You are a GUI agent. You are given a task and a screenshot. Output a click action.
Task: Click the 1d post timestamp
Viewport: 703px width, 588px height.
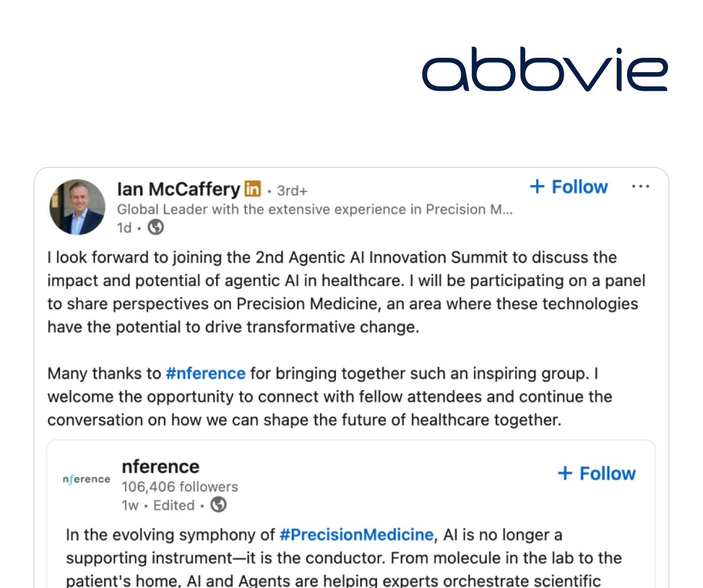[x=125, y=228]
